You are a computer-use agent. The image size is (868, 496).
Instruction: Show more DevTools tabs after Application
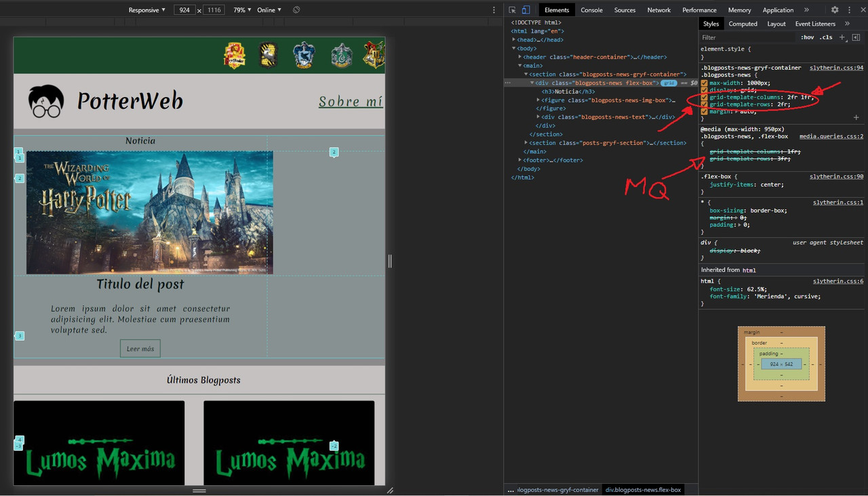click(x=806, y=10)
